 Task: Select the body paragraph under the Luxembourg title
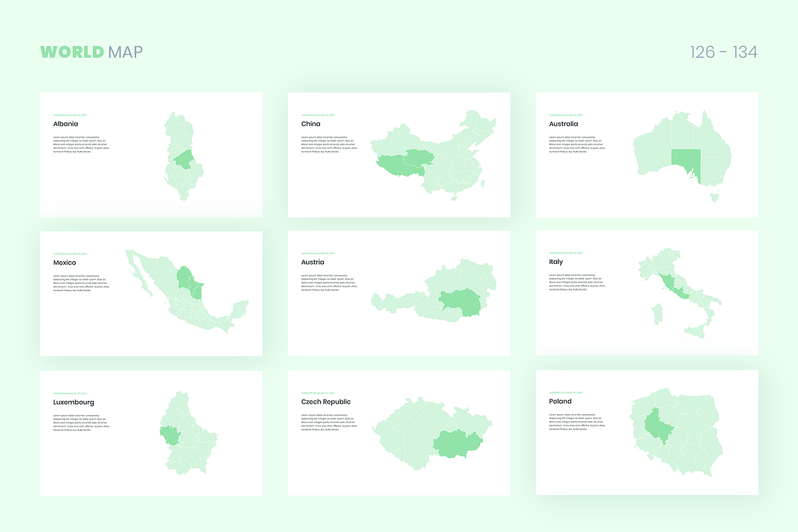(x=81, y=423)
